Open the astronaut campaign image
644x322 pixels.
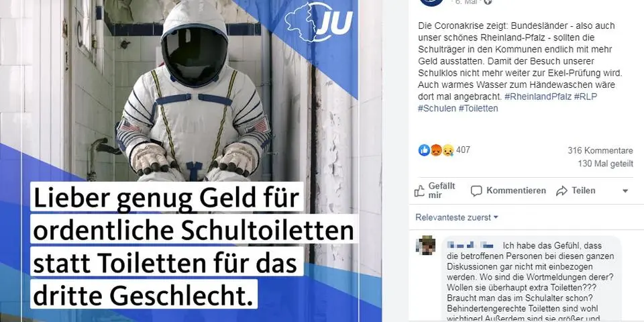click(191, 161)
